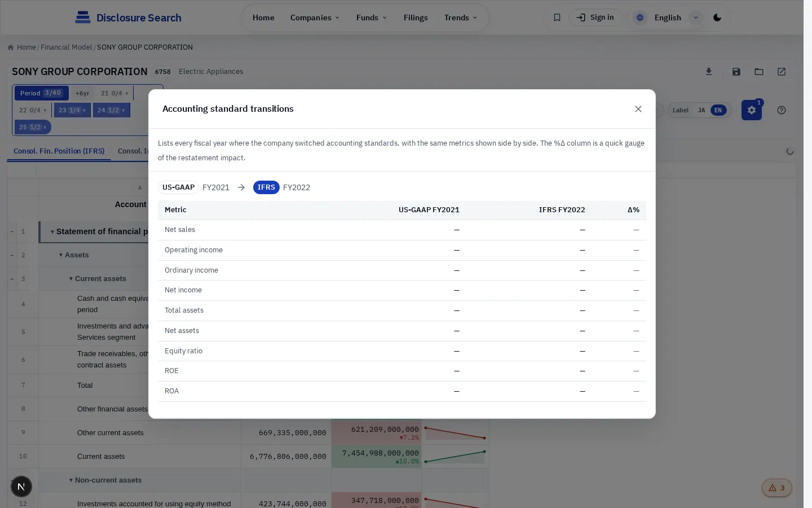Open the warning badge showing 3
The image size is (812, 508).
(x=777, y=488)
